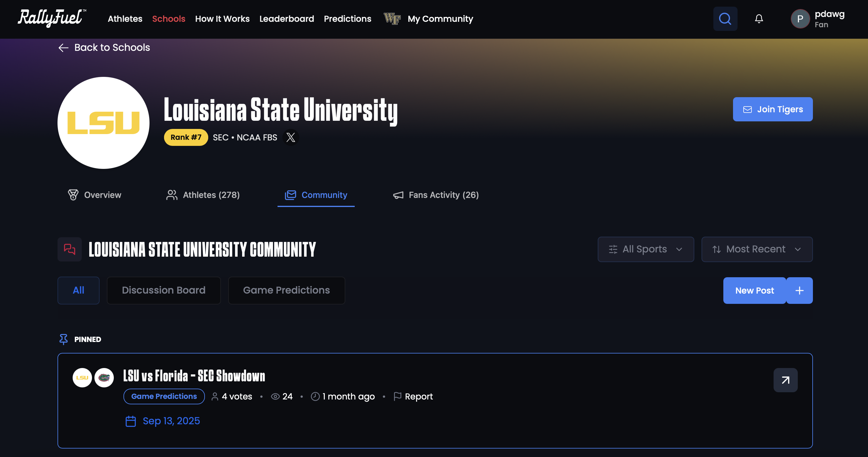Click the Wake Forest logo beside My Community
This screenshot has height=457, width=868.
(x=392, y=18)
